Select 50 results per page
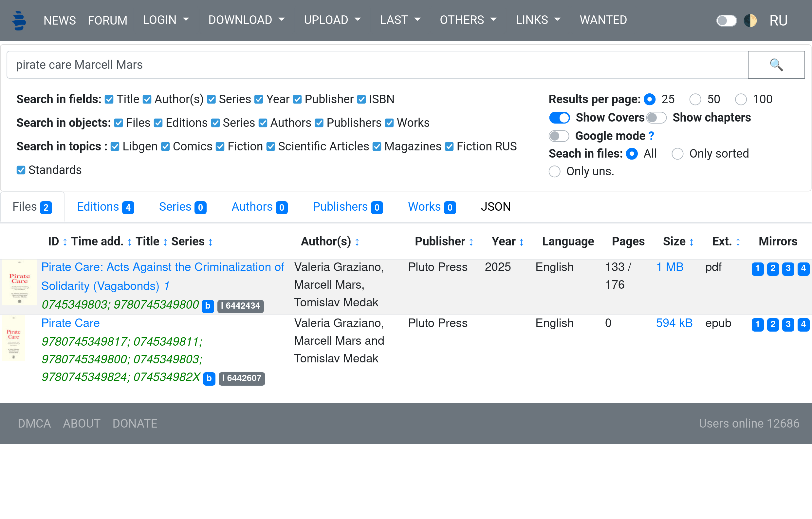Image resolution: width=812 pixels, height=519 pixels. tap(695, 99)
